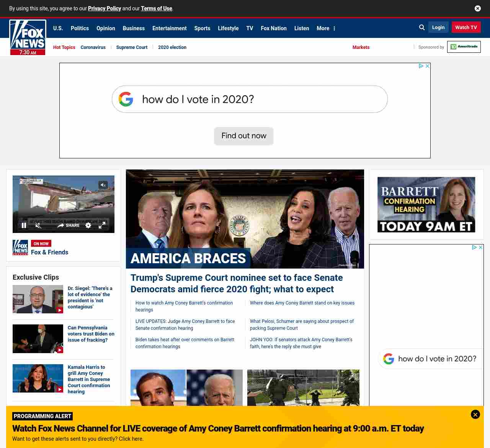Open Barrett Confirmation Hearing promo image

[x=426, y=205]
